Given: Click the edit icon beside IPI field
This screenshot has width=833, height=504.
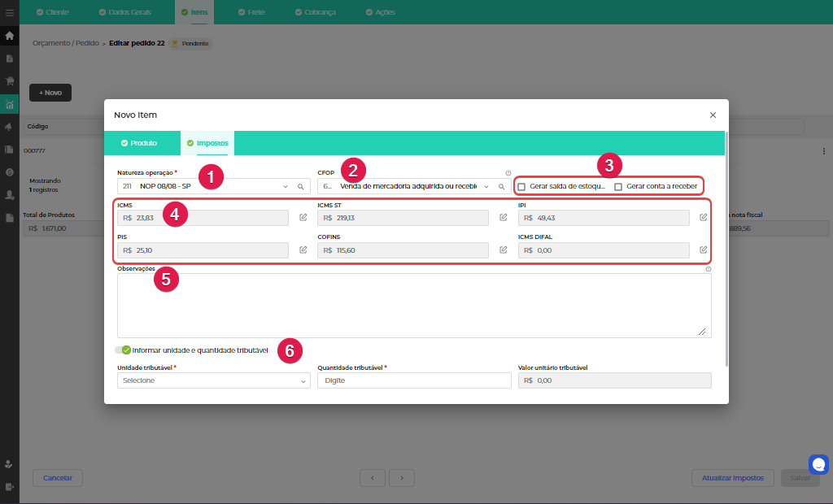Looking at the screenshot, I should point(704,217).
